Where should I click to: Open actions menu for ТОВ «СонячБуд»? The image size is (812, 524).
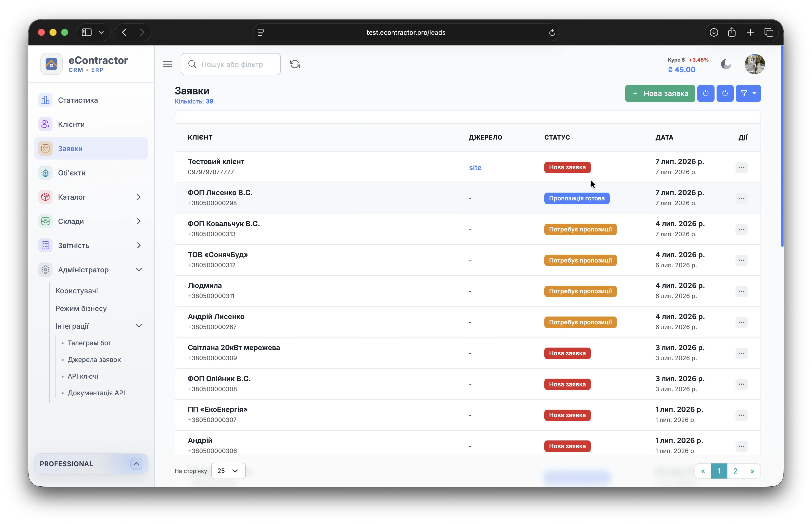pyautogui.click(x=741, y=260)
